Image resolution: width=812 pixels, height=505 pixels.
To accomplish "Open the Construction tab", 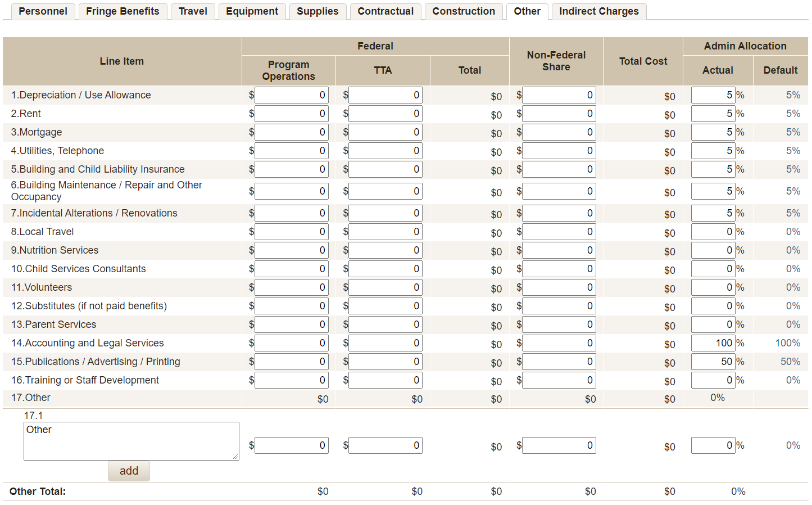I will point(464,11).
